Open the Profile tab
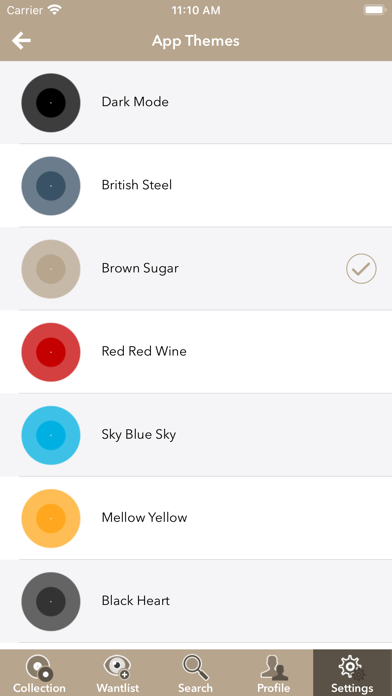This screenshot has height=696, width=392. tap(274, 673)
